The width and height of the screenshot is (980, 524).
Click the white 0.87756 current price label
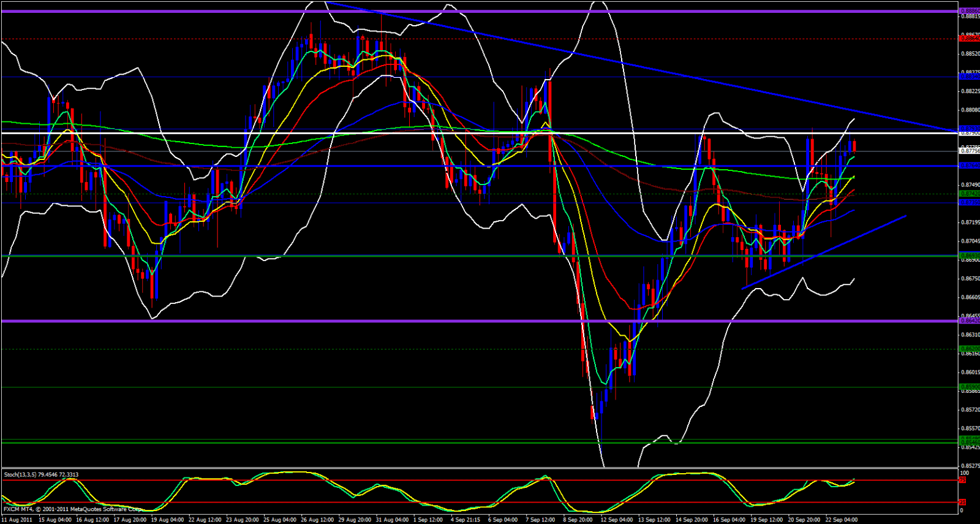[x=968, y=151]
